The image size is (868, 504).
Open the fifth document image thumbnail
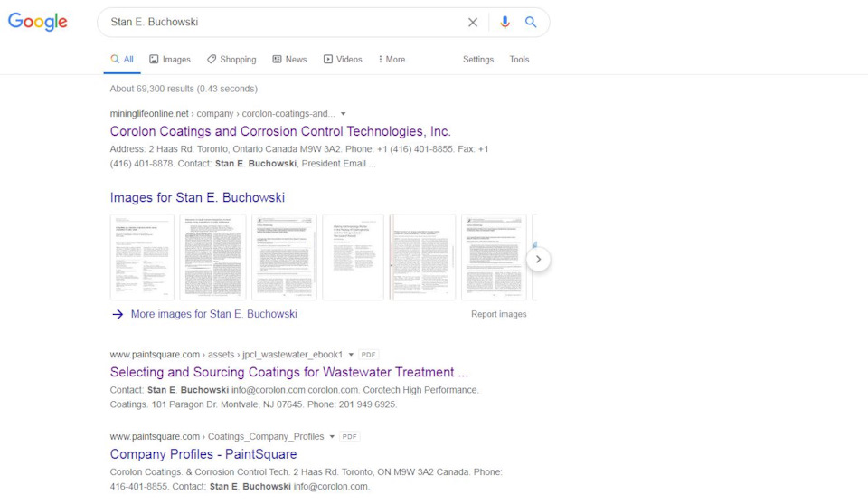pyautogui.click(x=422, y=257)
